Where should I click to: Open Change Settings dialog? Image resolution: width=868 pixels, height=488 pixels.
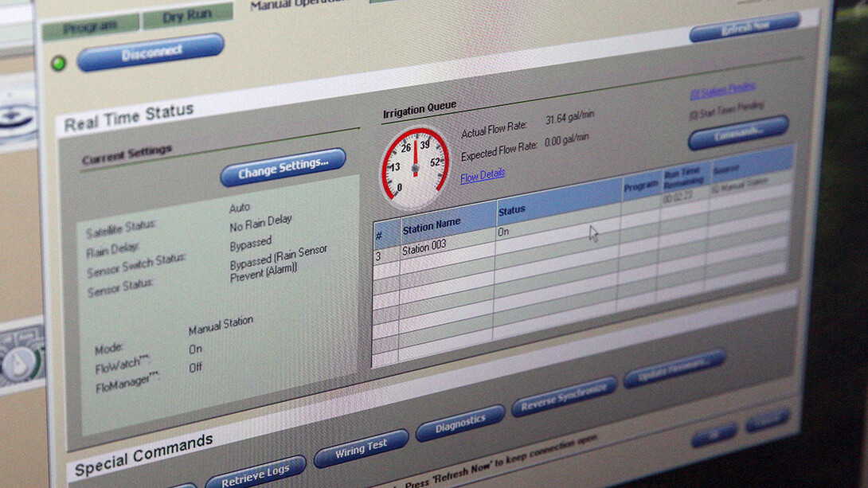pos(283,167)
